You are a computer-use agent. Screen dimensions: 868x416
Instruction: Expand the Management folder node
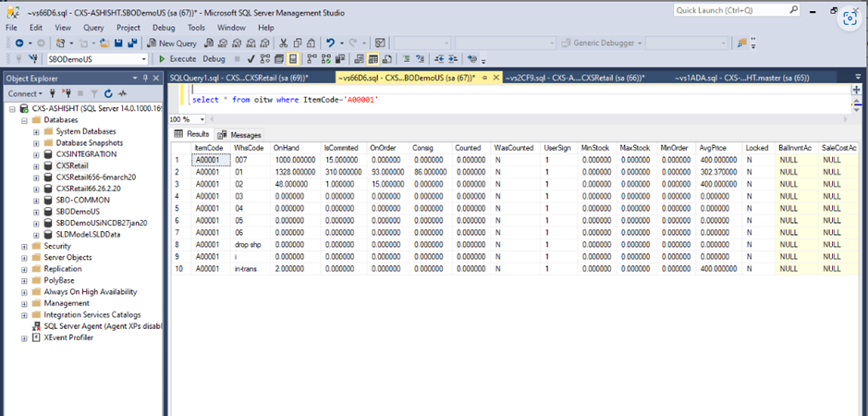(x=24, y=303)
